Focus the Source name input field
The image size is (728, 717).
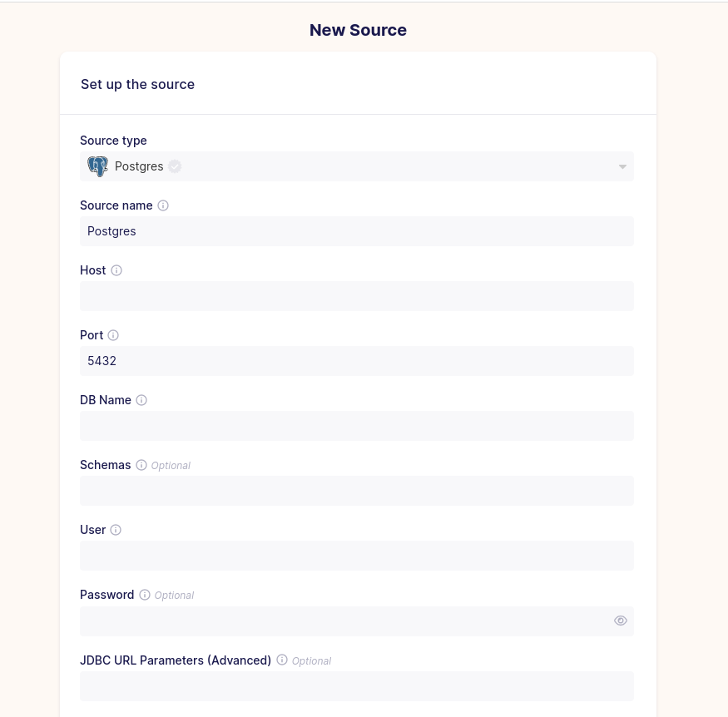(x=357, y=231)
